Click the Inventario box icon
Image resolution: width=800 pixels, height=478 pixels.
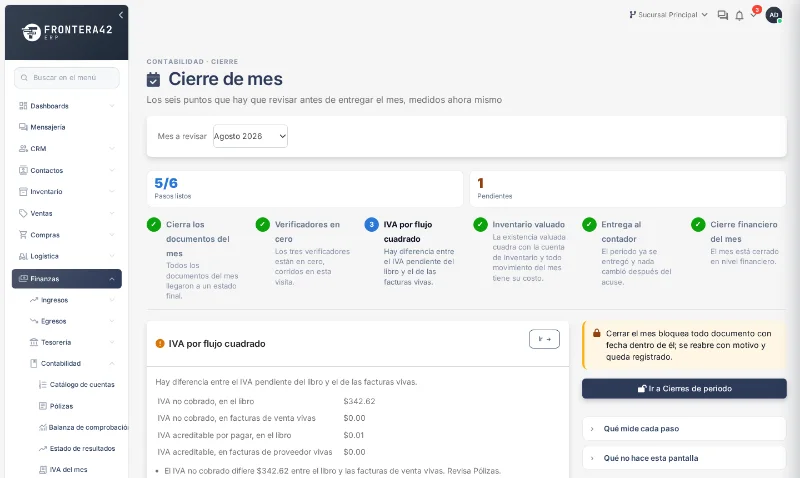click(23, 192)
